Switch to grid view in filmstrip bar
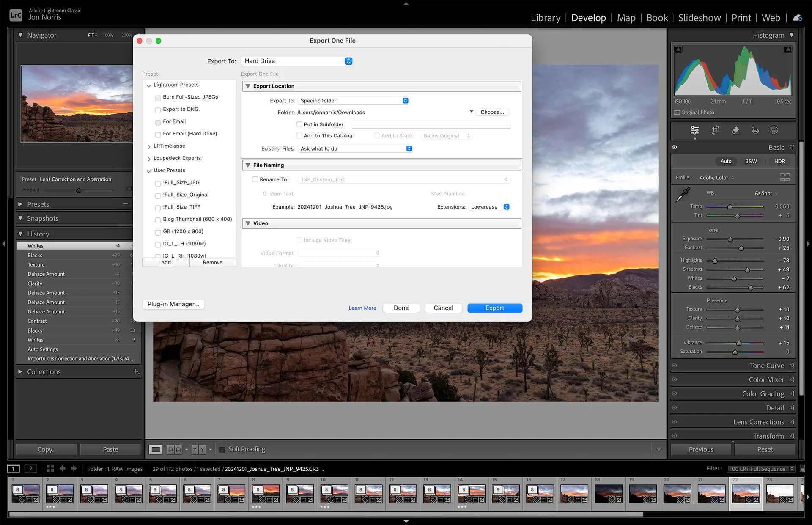Screen dimensions: 812x525 (x=50, y=468)
